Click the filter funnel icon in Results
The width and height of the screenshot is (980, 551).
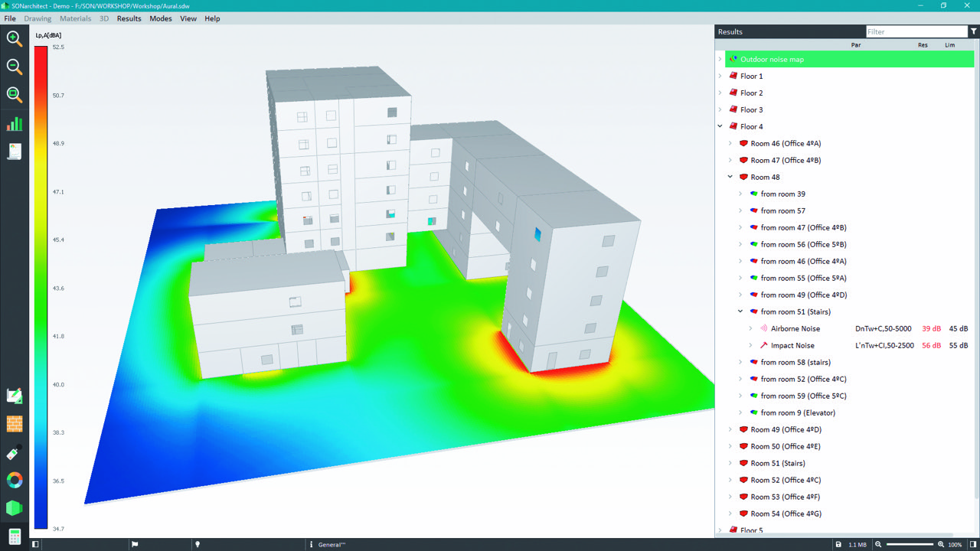pyautogui.click(x=974, y=32)
